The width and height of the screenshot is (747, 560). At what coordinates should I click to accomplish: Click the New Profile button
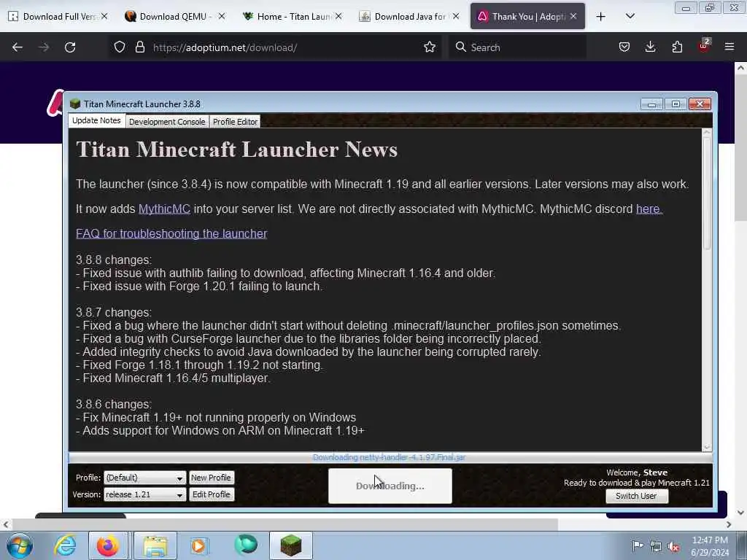(x=211, y=478)
